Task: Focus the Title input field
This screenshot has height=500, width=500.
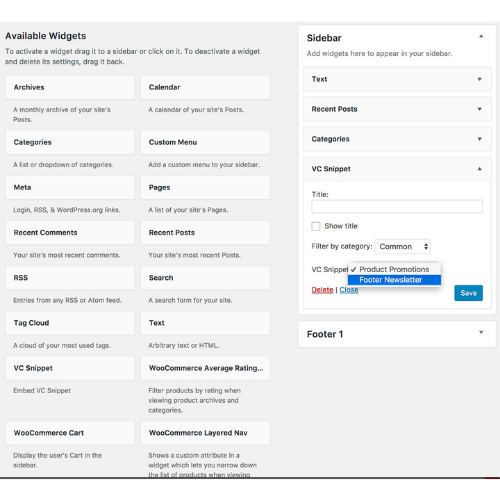Action: click(x=397, y=207)
